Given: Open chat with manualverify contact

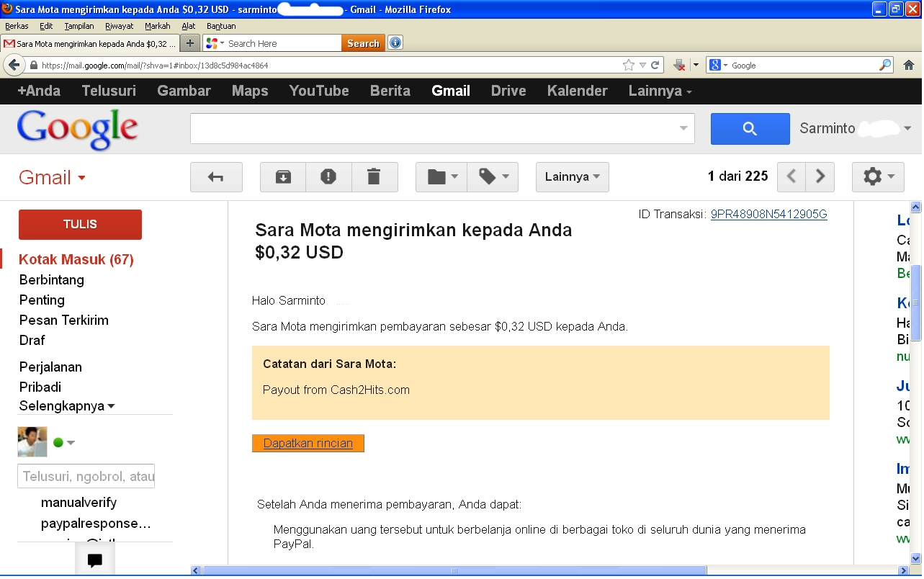Looking at the screenshot, I should [x=79, y=503].
